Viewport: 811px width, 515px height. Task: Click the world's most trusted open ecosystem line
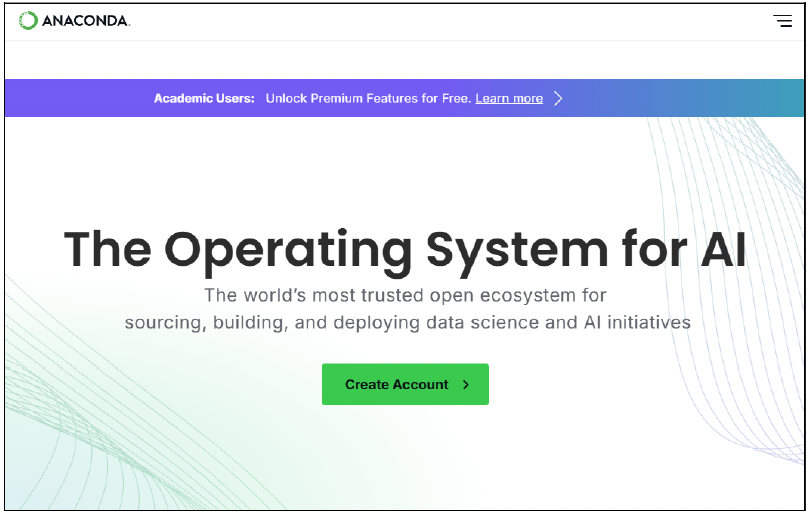(405, 295)
